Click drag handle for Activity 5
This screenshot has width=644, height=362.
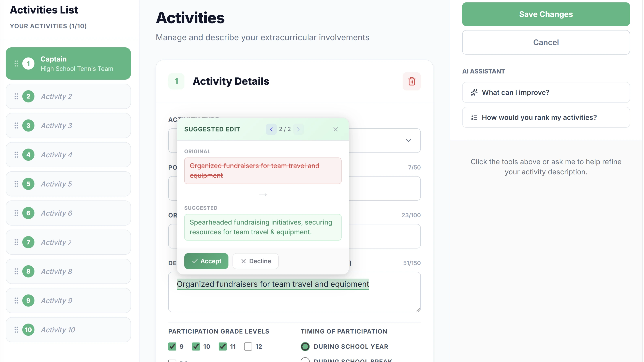point(16,184)
